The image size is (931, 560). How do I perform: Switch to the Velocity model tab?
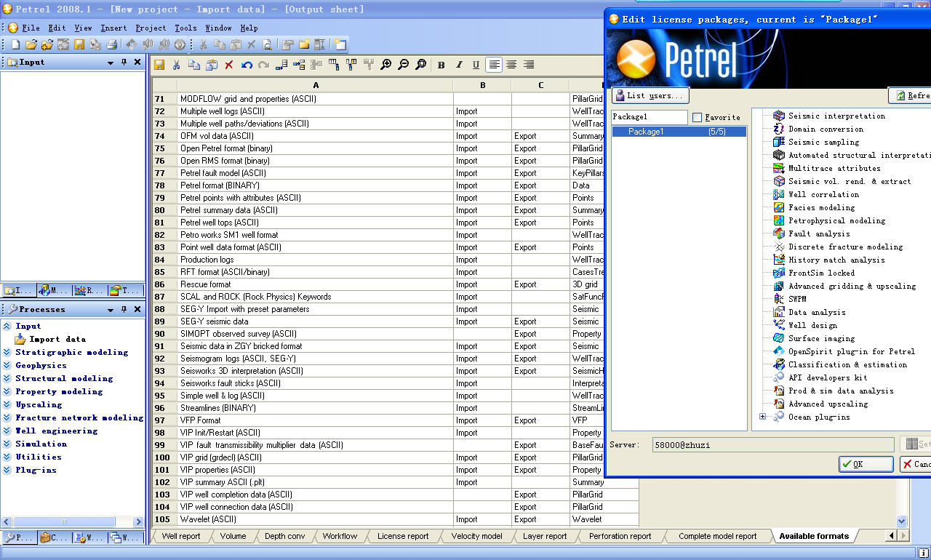tap(476, 536)
